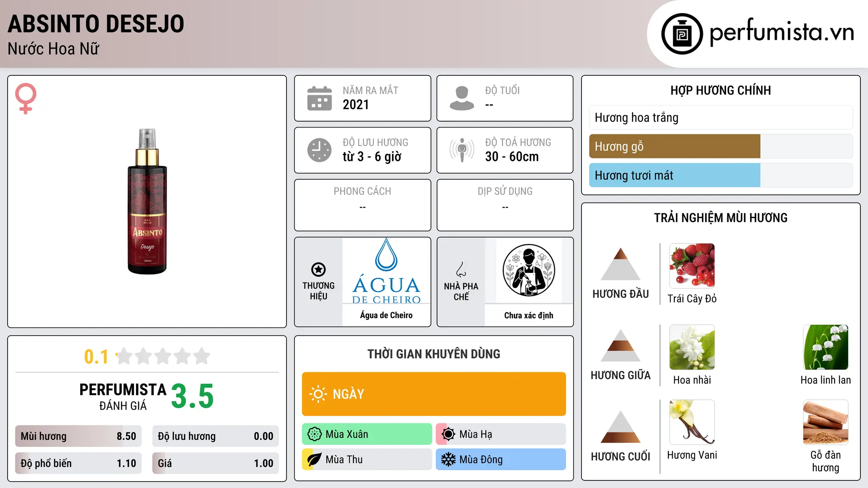Click the HỢP HƯƠNG CHÍNH heading
This screenshot has width=868, height=488.
[x=721, y=90]
